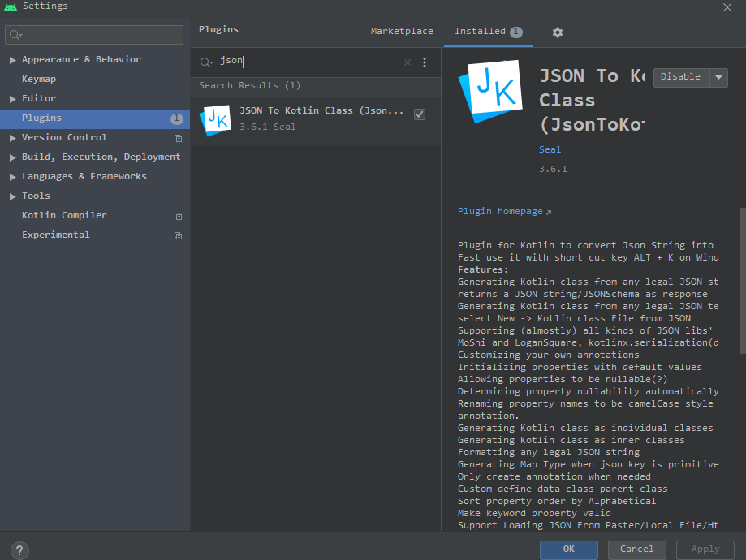Viewport: 746px width, 560px height.
Task: Click the Kotlin Compiler project-level icon
Action: tap(179, 217)
